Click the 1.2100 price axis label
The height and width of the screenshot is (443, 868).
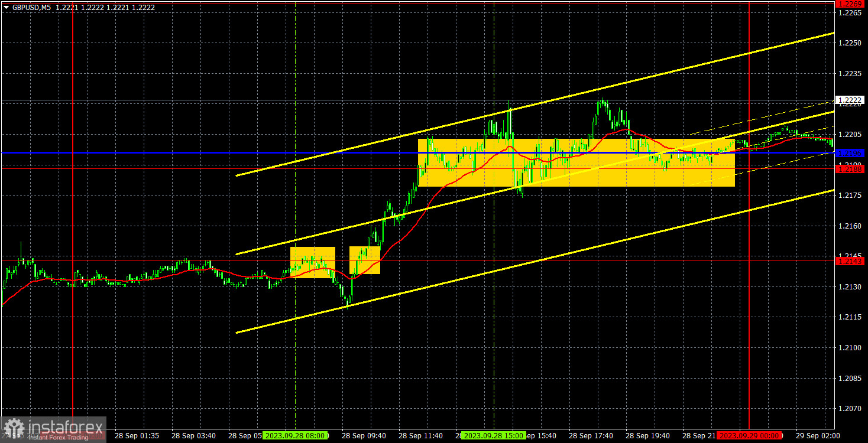[x=849, y=347]
